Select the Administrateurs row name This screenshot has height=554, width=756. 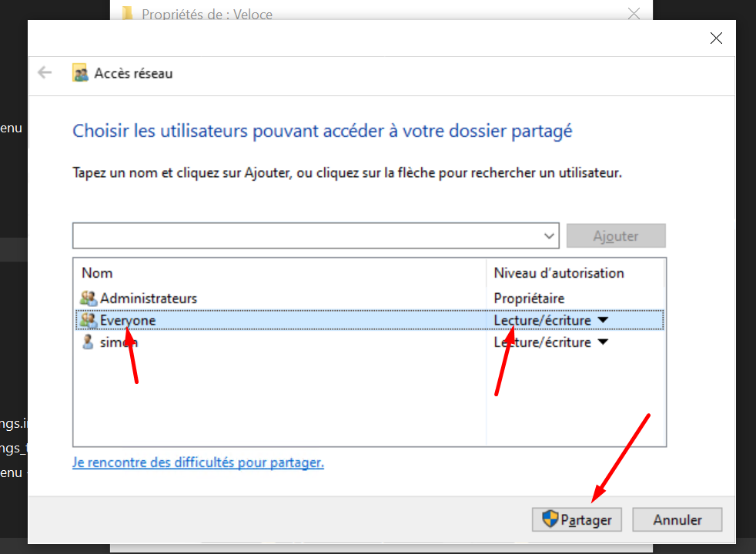pyautogui.click(x=149, y=299)
